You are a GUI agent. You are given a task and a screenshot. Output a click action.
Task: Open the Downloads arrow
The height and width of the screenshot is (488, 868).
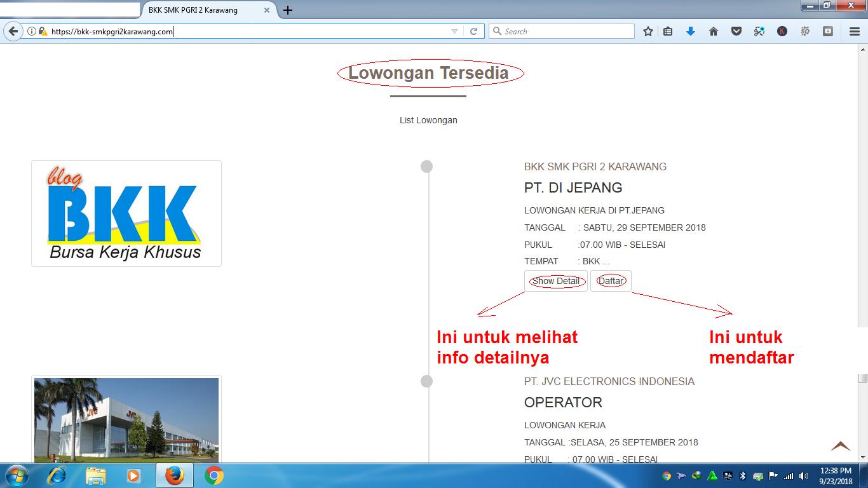(691, 31)
